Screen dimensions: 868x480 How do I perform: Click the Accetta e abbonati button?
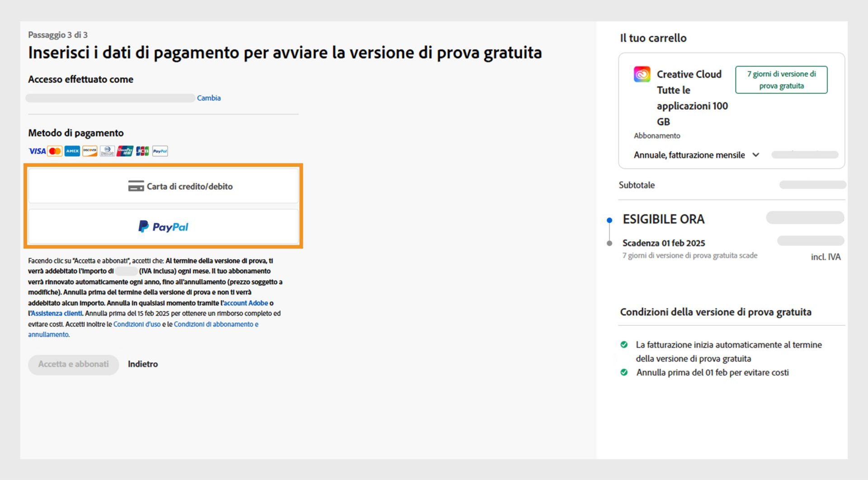coord(73,364)
